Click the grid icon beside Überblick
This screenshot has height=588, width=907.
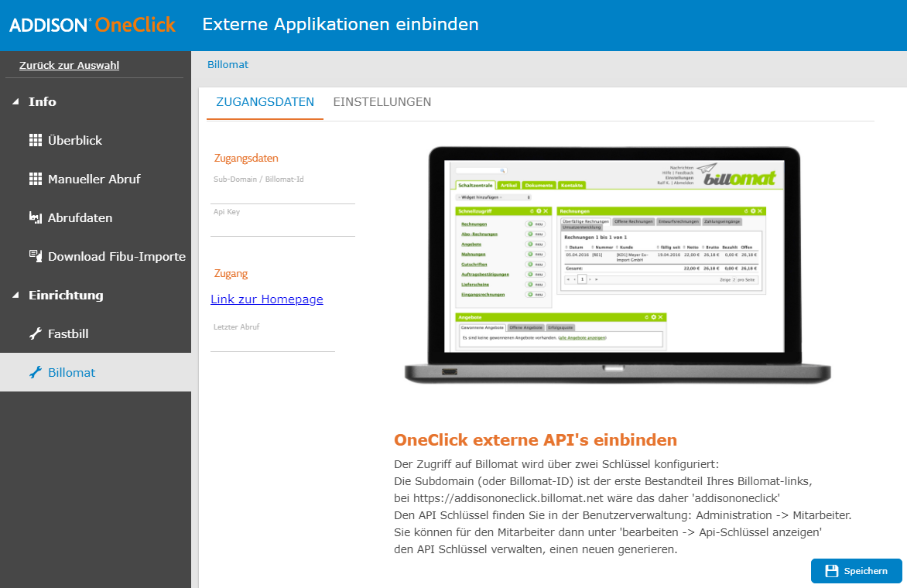(36, 141)
